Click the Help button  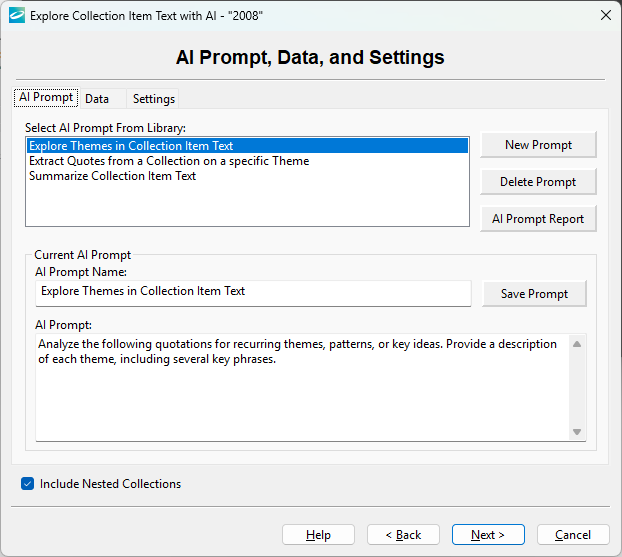coord(318,535)
